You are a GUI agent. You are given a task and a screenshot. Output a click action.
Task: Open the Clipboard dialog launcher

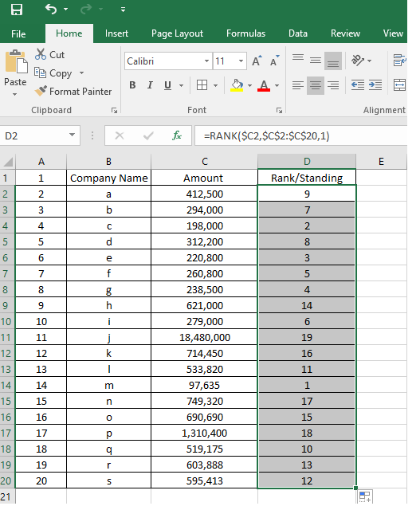click(x=114, y=111)
